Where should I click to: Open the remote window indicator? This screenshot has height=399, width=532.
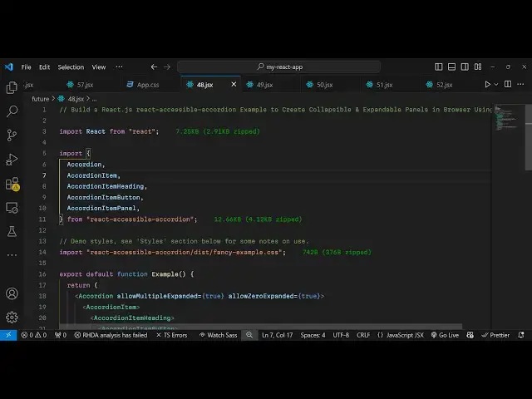[x=8, y=335]
